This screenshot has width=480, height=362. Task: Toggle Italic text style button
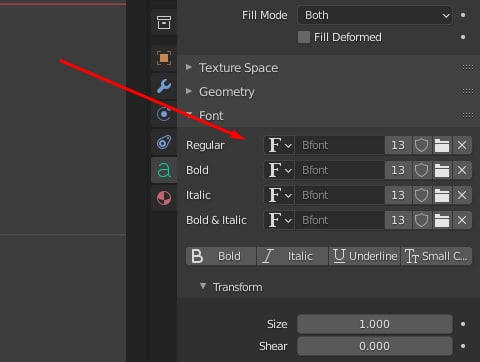(292, 256)
